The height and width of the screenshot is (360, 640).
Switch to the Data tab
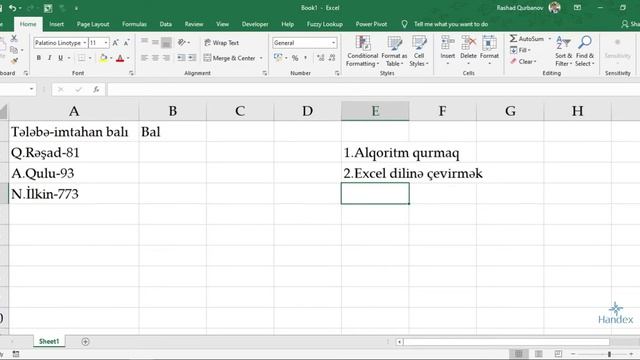tap(166, 24)
